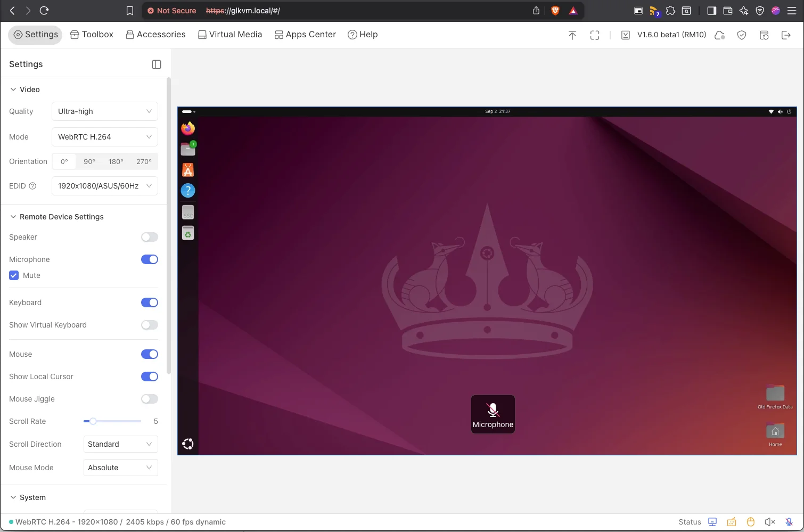Click the logout icon
The height and width of the screenshot is (532, 804).
(786, 35)
